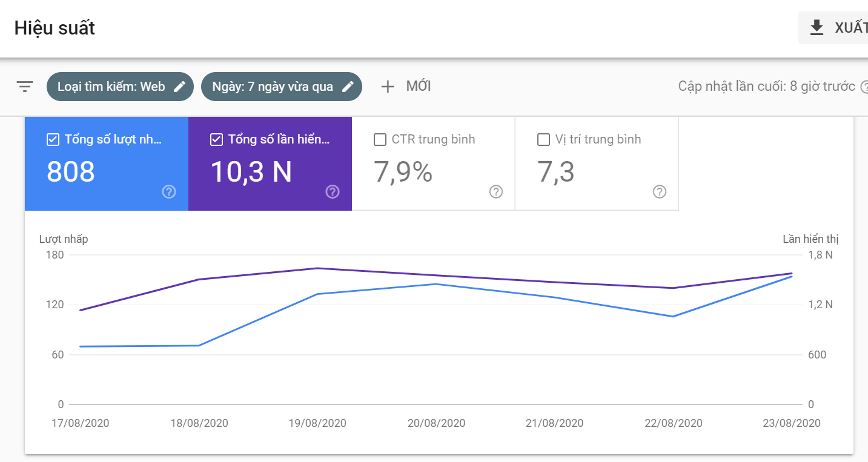The image size is (868, 462).
Task: Edit pencil on Ngày chip
Action: pos(348,87)
